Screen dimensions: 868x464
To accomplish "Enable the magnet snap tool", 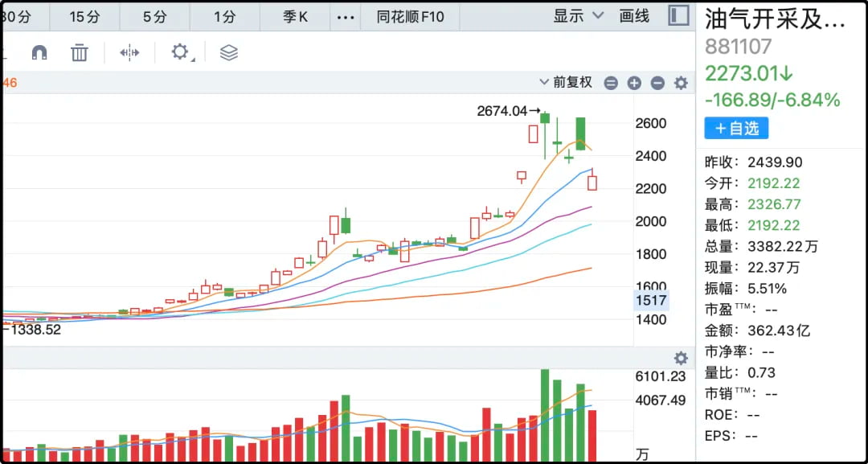I will click(39, 52).
